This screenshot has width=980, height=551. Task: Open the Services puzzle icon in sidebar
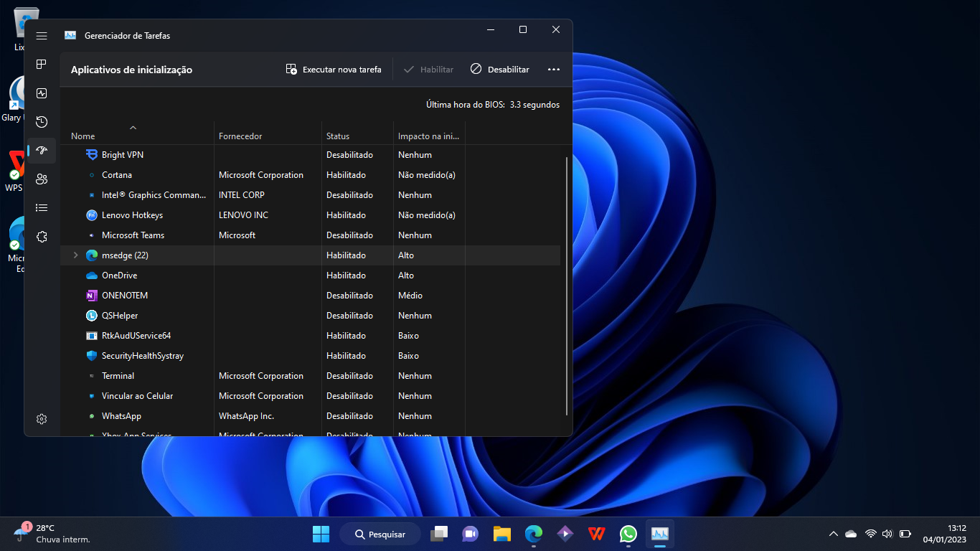click(42, 237)
